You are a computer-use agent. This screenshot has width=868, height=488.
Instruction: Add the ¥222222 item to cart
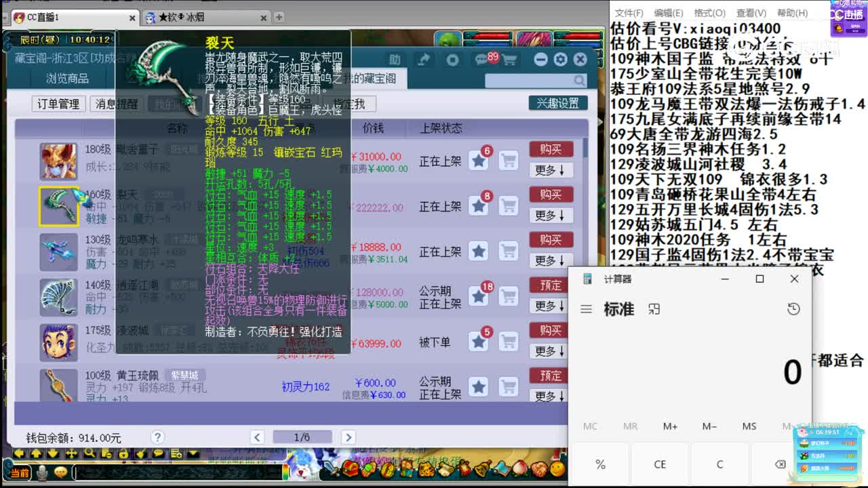(509, 206)
